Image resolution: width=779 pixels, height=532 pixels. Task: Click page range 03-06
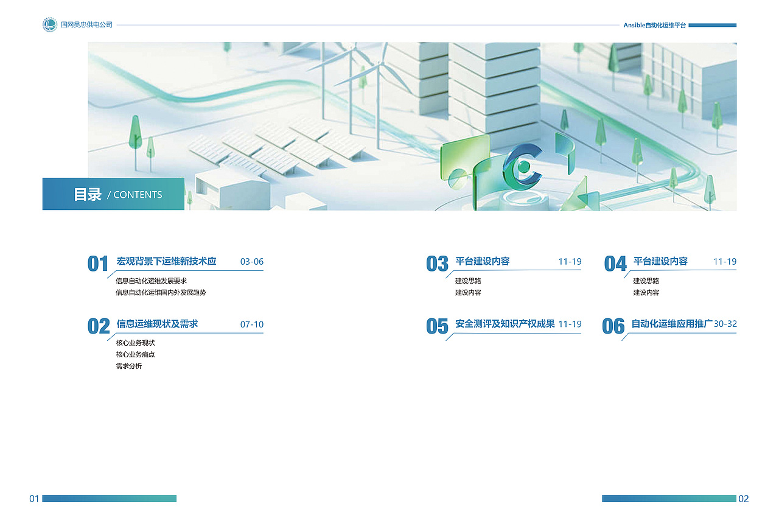tap(252, 262)
